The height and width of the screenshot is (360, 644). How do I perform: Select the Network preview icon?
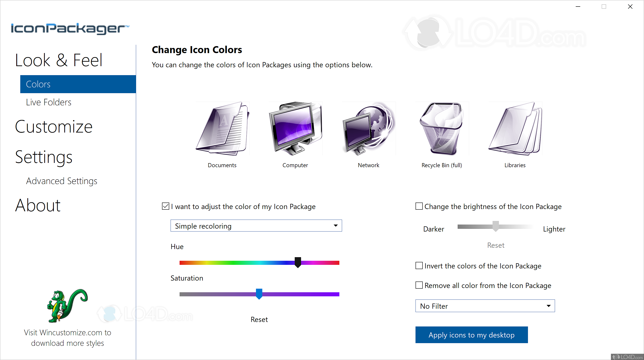coord(368,128)
